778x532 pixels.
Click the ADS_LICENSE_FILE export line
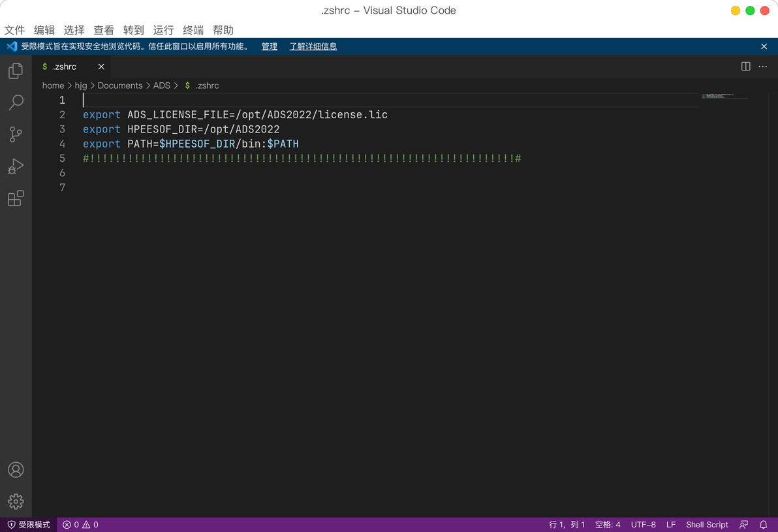point(235,115)
